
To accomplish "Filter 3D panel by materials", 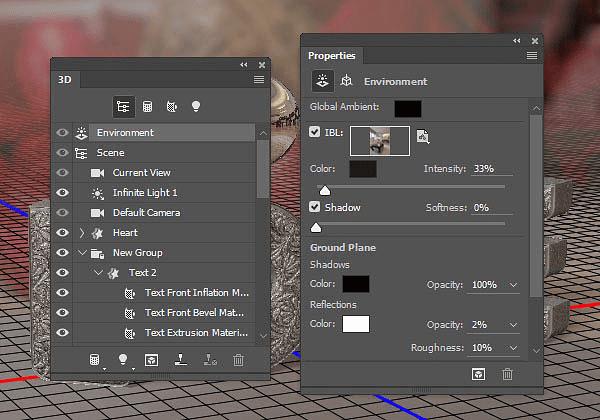I will [x=171, y=106].
